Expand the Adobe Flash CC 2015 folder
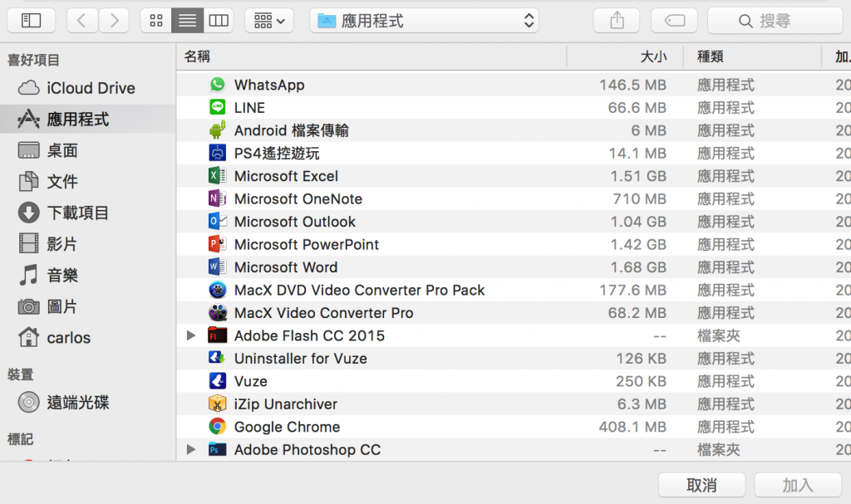The height and width of the screenshot is (504, 851). (x=190, y=335)
